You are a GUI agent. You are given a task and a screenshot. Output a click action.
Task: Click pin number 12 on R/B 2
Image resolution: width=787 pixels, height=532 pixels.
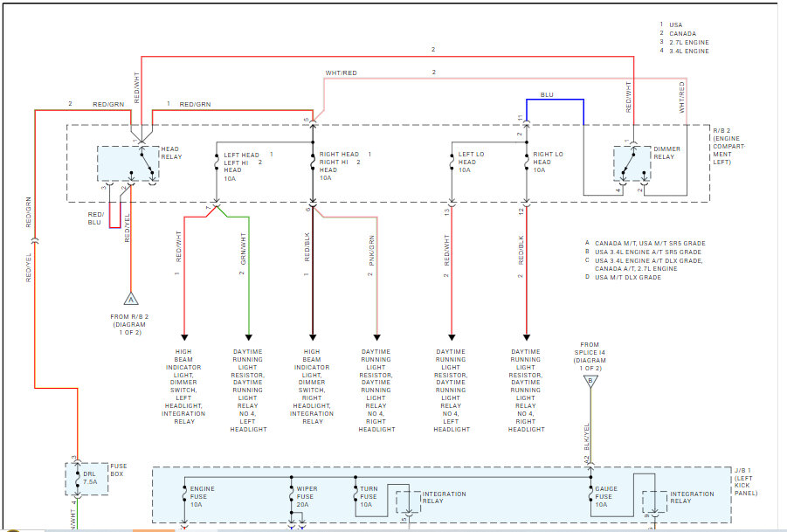pos(521,211)
